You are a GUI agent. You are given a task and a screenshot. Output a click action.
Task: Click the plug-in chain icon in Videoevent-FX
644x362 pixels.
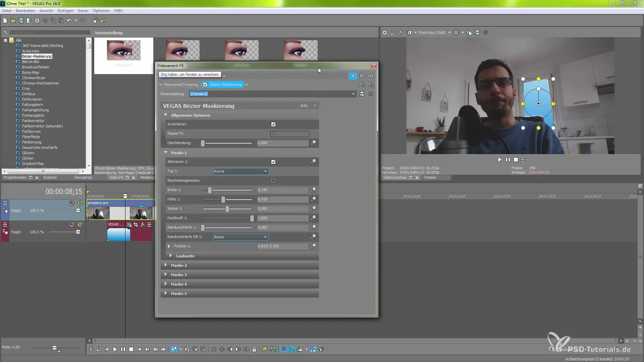362,84
